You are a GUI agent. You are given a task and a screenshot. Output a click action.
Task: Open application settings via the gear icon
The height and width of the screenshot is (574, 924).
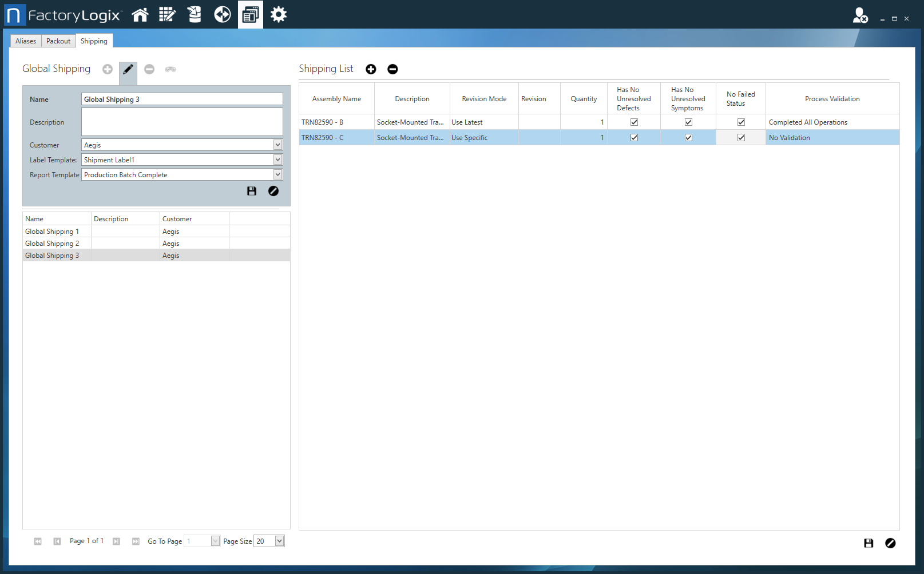click(278, 14)
